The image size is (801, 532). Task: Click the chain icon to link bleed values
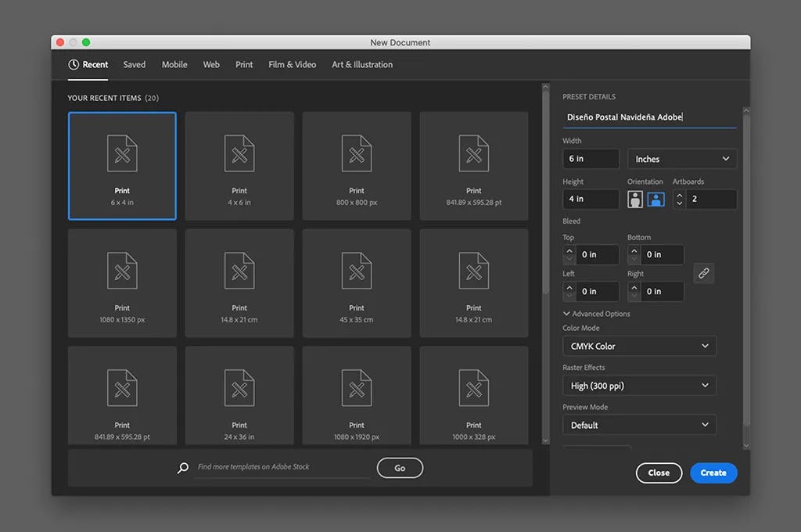[x=702, y=273]
